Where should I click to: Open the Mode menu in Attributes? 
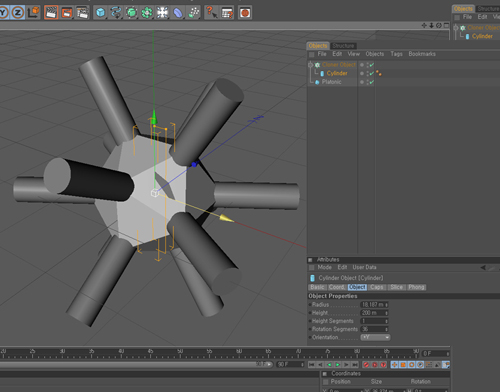click(324, 267)
